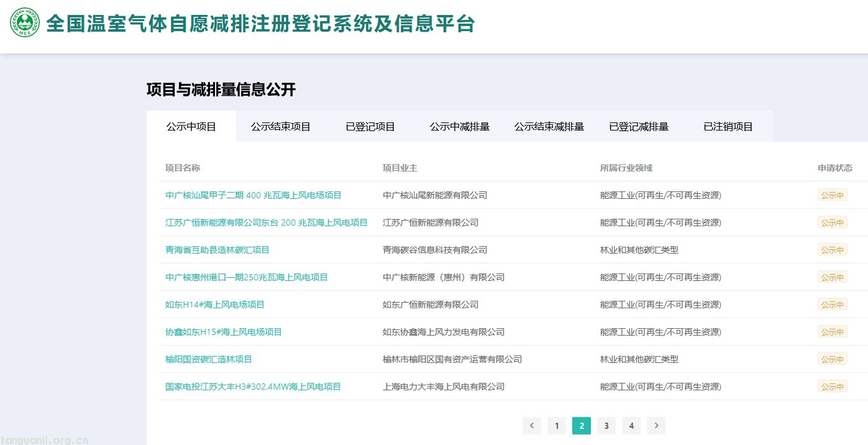Open the 已登记项目 tab
Viewport: 868px width, 445px height.
click(370, 126)
